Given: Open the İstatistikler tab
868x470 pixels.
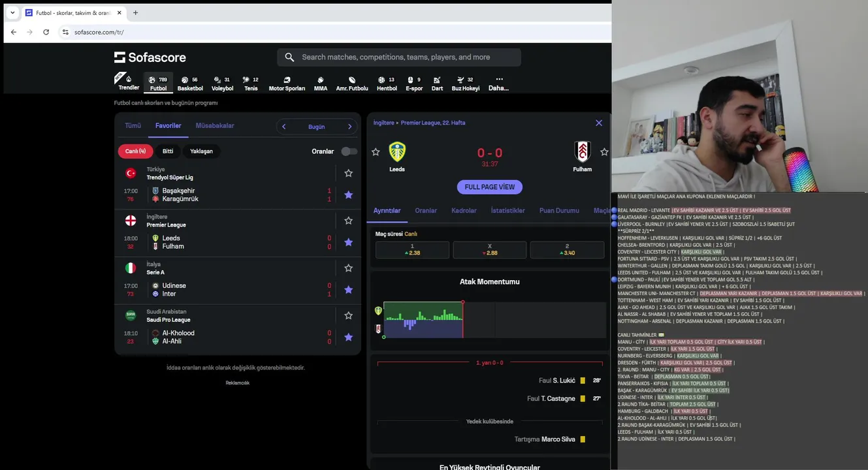Looking at the screenshot, I should [508, 210].
